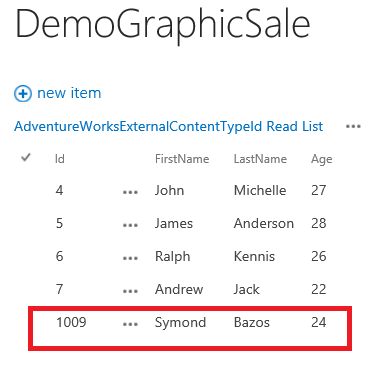Sort by the FirstName column header
The image size is (389, 388).
pos(182,159)
